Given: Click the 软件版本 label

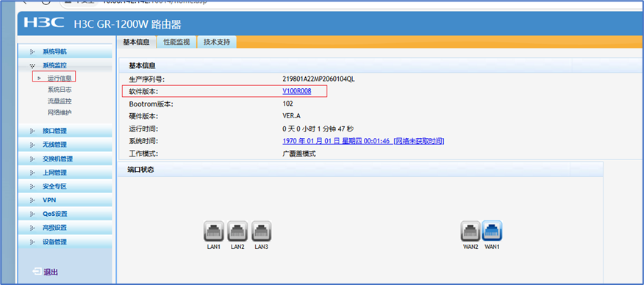Looking at the screenshot, I should tap(143, 91).
